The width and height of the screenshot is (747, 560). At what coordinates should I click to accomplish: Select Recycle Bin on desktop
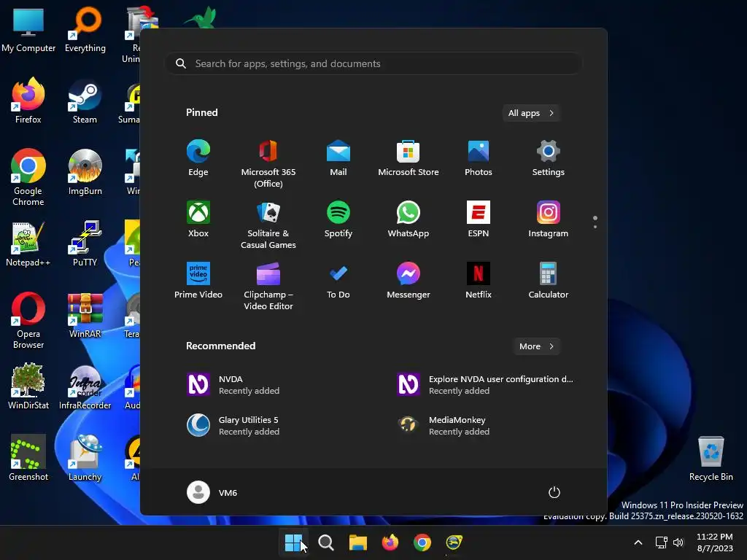pos(711,459)
